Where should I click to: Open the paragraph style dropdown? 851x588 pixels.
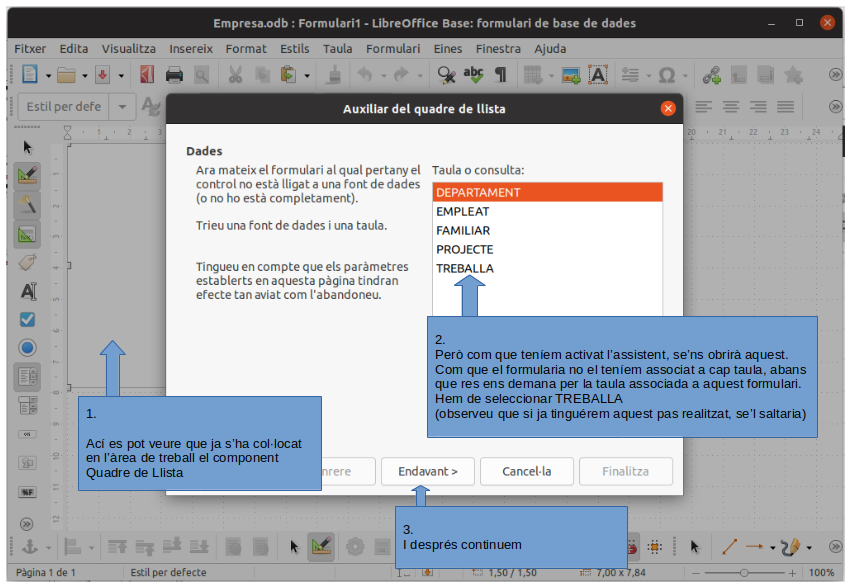click(x=122, y=106)
